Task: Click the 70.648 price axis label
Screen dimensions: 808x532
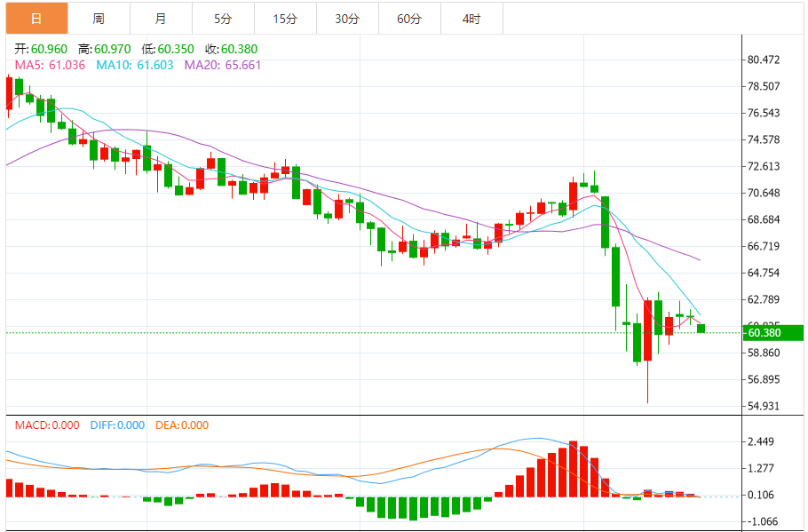Action: coord(764,193)
